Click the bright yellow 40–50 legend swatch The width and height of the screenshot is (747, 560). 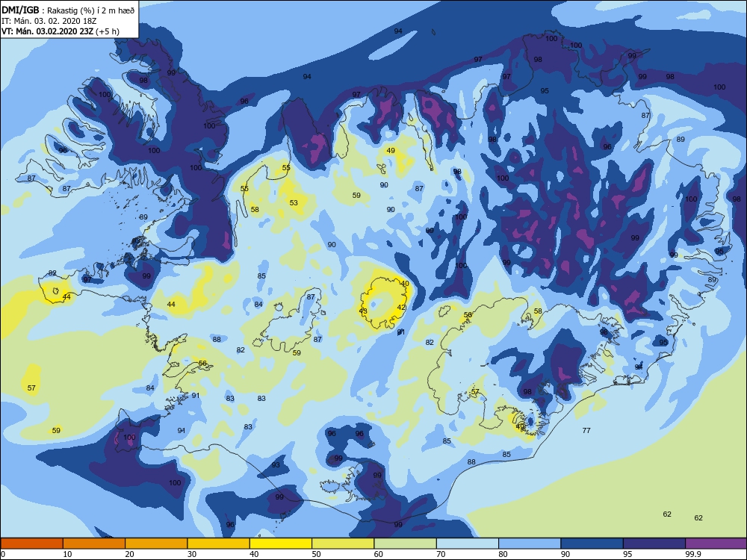click(281, 544)
